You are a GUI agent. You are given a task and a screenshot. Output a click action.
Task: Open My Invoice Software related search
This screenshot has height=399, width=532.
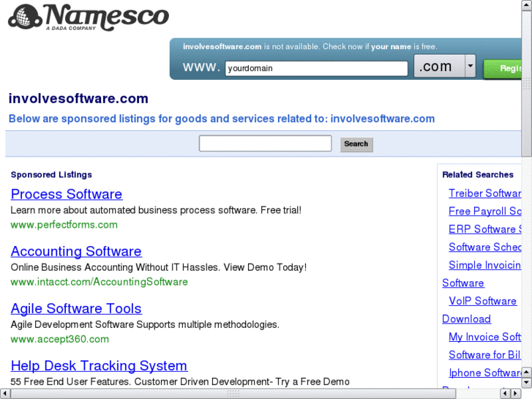tap(485, 337)
